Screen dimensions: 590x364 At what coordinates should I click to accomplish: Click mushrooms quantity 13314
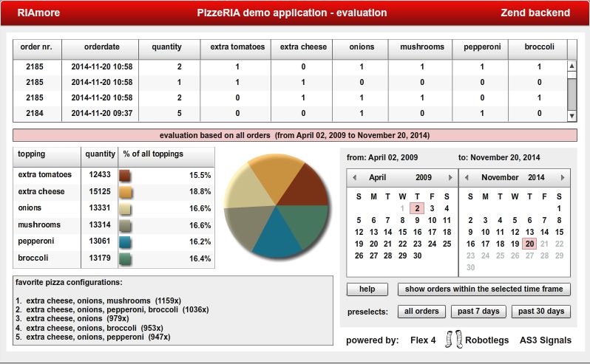[99, 224]
